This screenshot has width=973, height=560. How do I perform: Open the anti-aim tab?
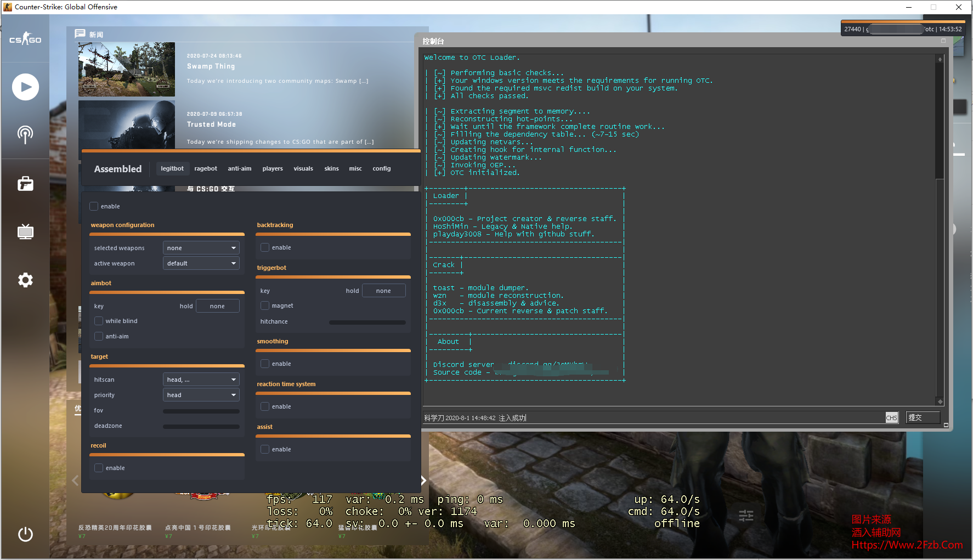click(240, 168)
